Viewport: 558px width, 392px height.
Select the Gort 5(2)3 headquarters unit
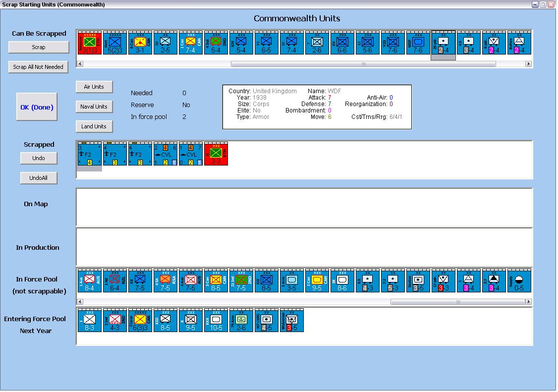click(x=115, y=43)
